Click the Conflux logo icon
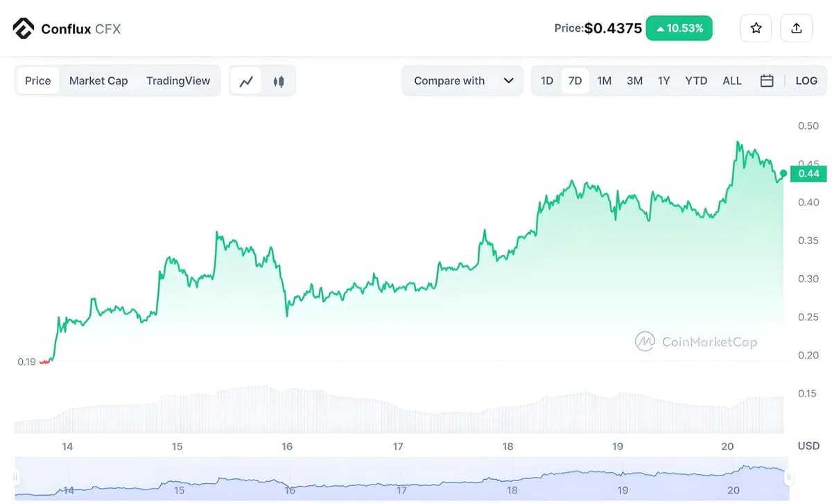832x504 pixels. tap(23, 28)
